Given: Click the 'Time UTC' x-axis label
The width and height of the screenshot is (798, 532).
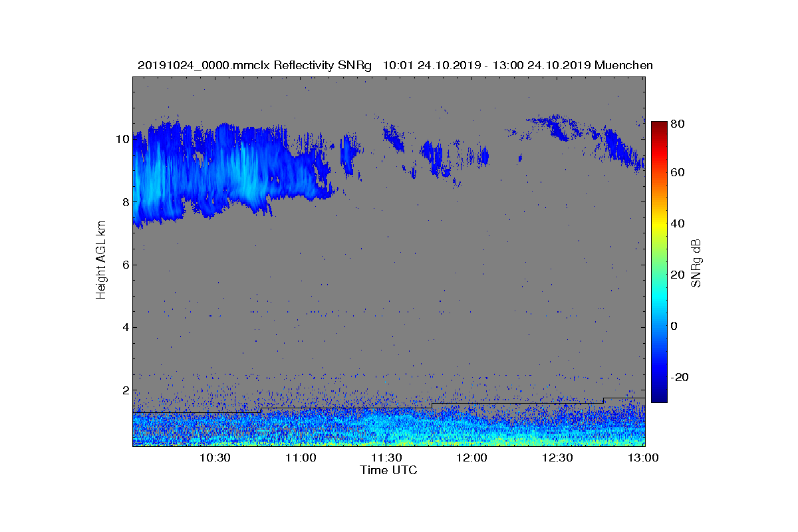Looking at the screenshot, I should (388, 470).
